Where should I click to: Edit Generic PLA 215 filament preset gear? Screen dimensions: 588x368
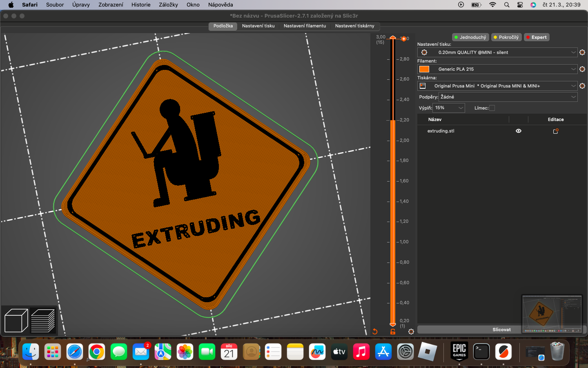tap(582, 69)
